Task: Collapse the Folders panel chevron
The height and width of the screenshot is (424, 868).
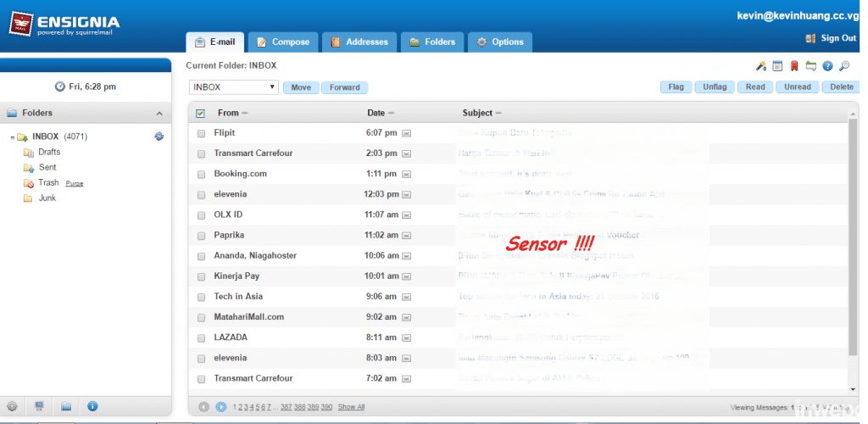Action: pos(159,114)
